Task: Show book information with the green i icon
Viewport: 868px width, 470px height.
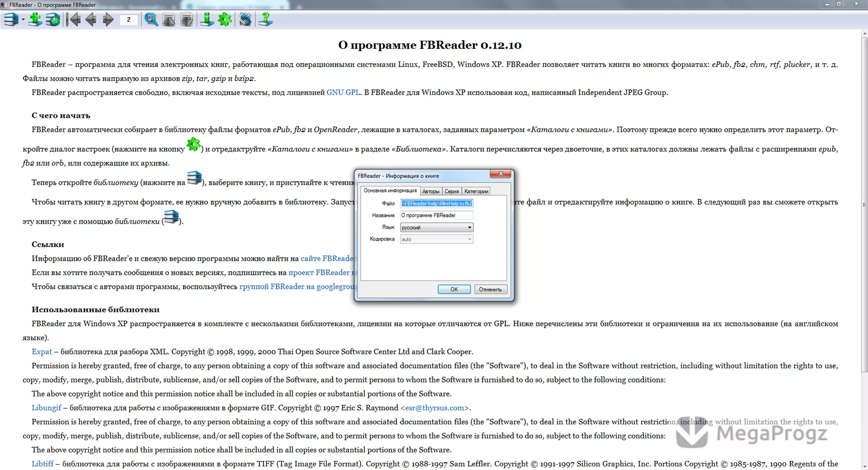Action: (x=207, y=20)
